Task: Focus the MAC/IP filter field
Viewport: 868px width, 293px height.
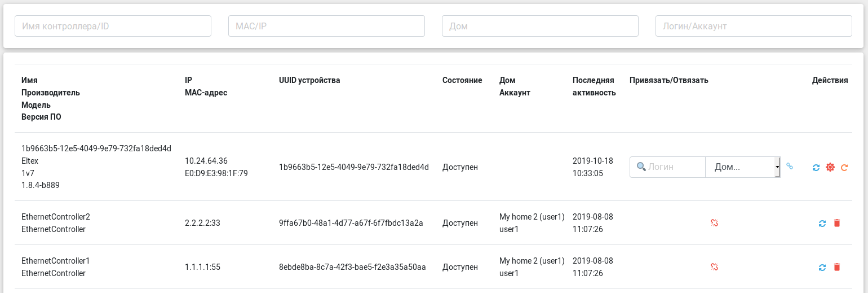Action: [326, 26]
